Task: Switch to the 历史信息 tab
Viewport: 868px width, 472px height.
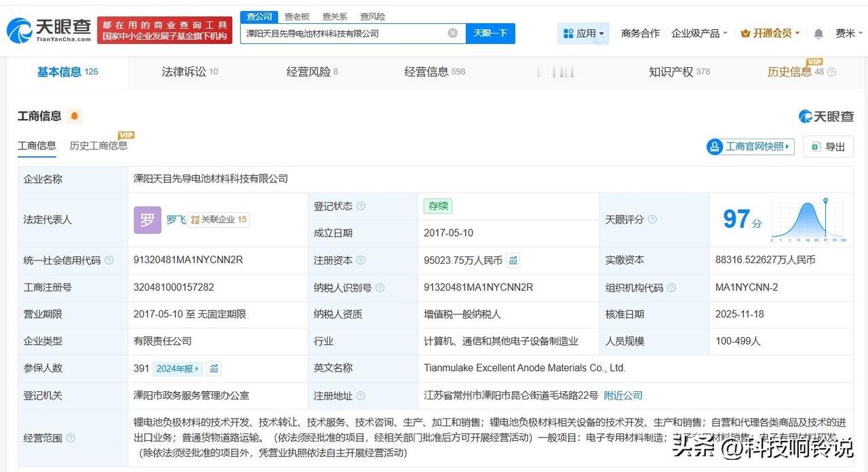Action: pos(795,72)
